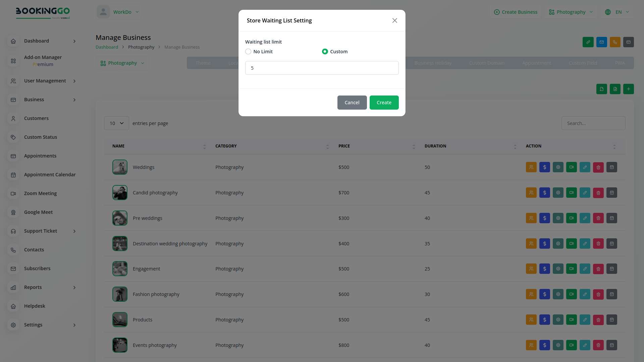Select the No Limit radio option
This screenshot has width=644, height=362.
[x=248, y=52]
